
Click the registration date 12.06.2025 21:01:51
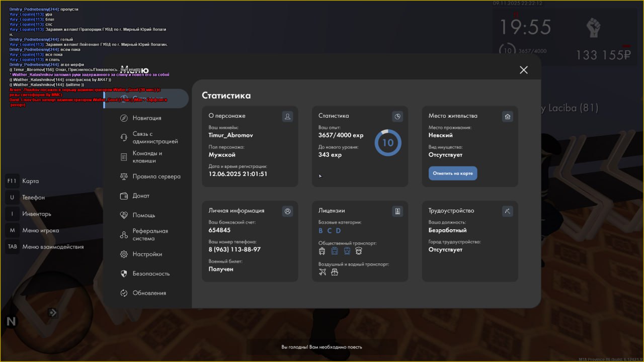(238, 174)
